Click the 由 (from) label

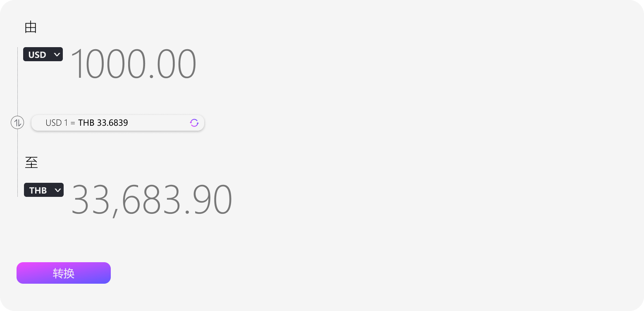[x=31, y=27]
